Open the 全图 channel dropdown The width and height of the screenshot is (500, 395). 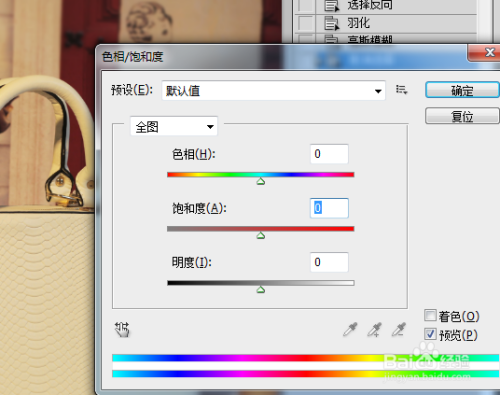pos(174,126)
